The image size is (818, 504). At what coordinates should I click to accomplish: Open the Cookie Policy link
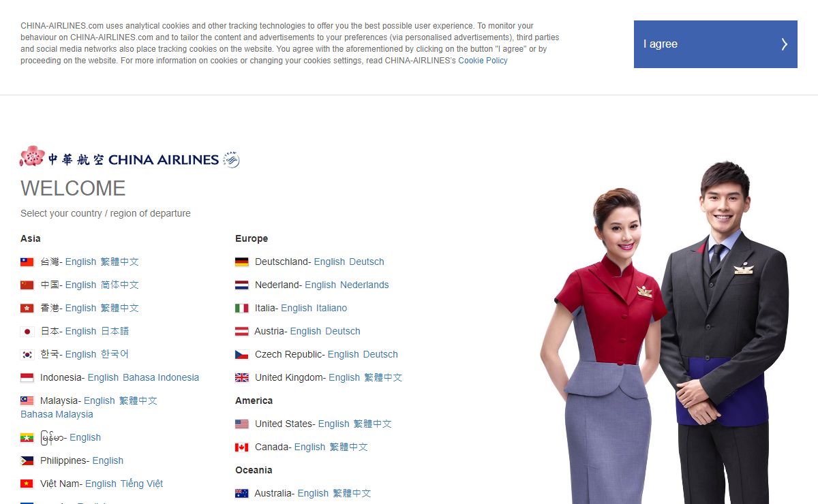483,61
